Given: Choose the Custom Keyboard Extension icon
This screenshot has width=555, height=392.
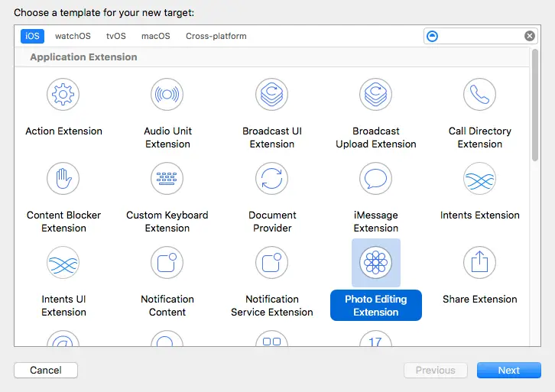Looking at the screenshot, I should pos(167,179).
